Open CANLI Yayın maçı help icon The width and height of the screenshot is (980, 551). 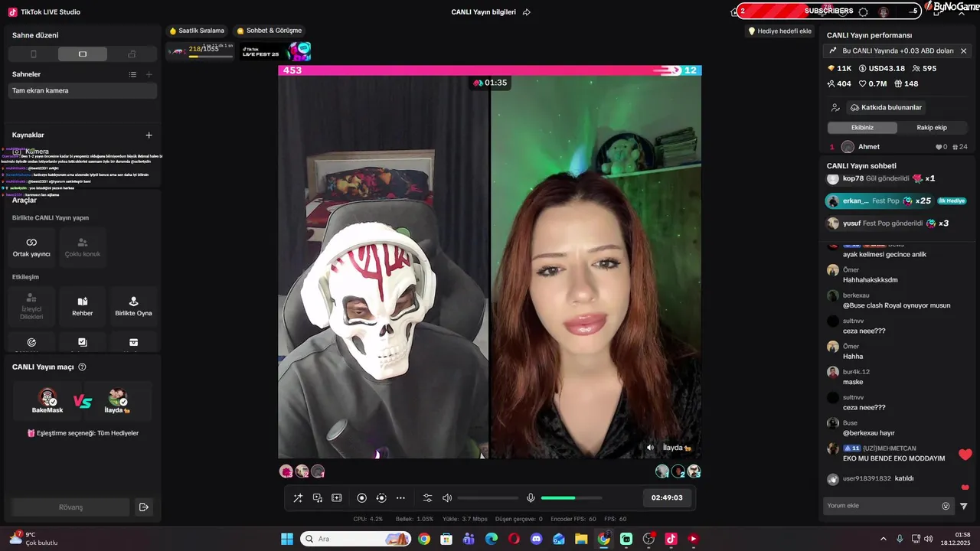pyautogui.click(x=83, y=367)
